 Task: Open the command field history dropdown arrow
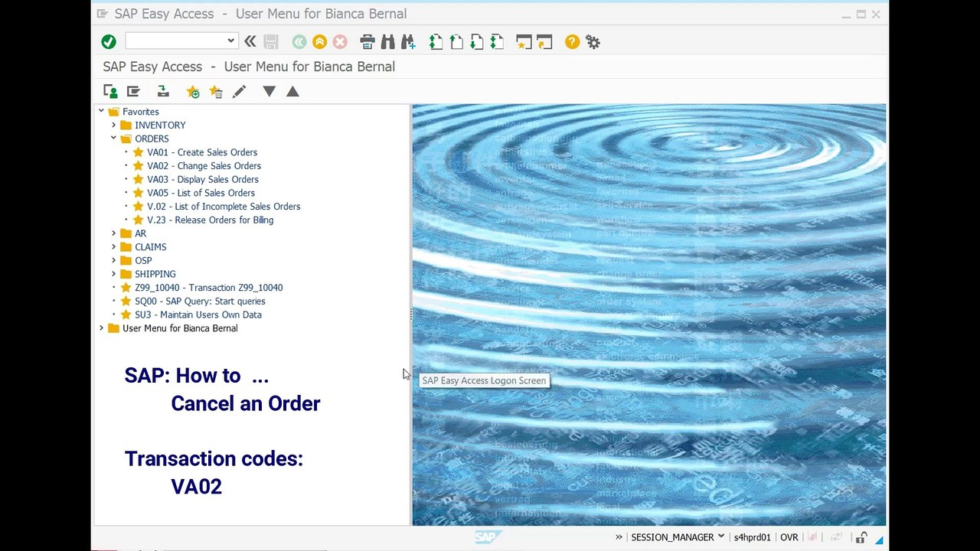[230, 41]
